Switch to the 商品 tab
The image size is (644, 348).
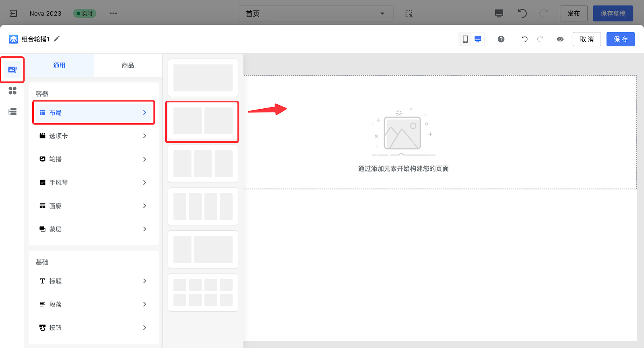coord(128,65)
